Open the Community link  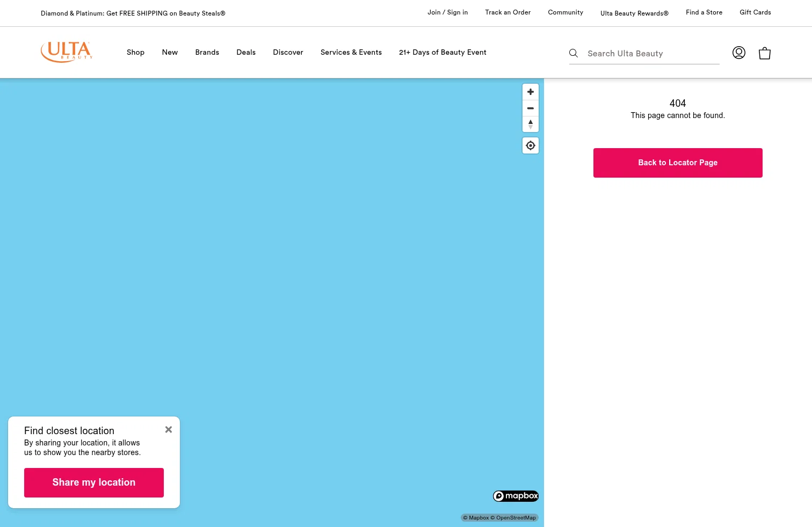(x=565, y=12)
